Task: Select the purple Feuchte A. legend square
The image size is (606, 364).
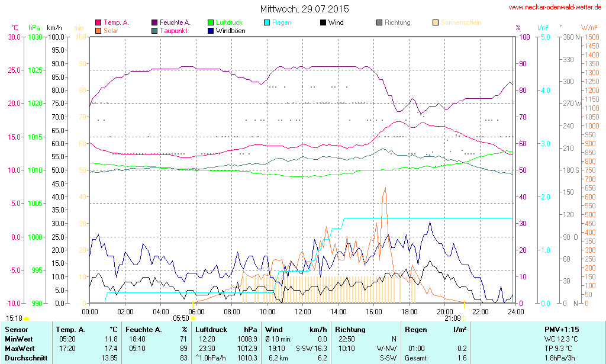Action: (x=154, y=22)
